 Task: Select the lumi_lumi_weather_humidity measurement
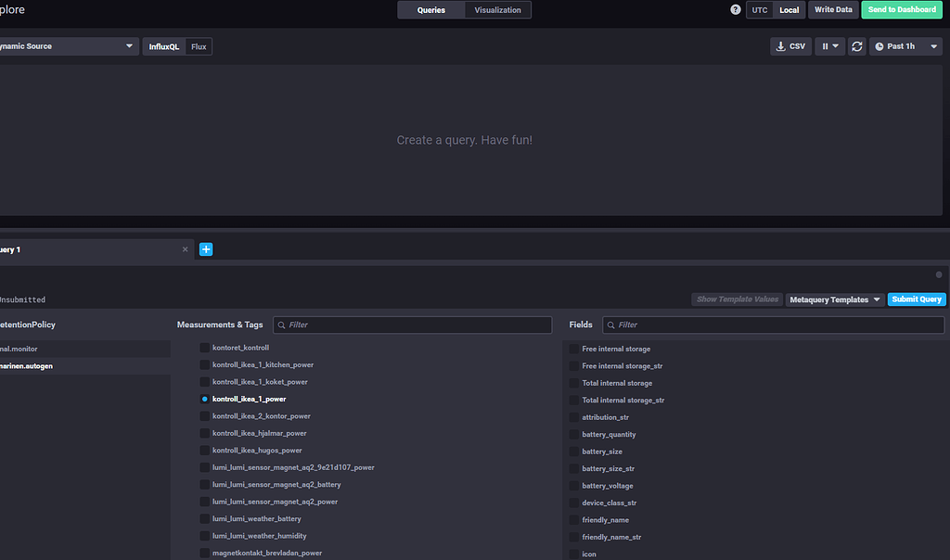click(203, 535)
